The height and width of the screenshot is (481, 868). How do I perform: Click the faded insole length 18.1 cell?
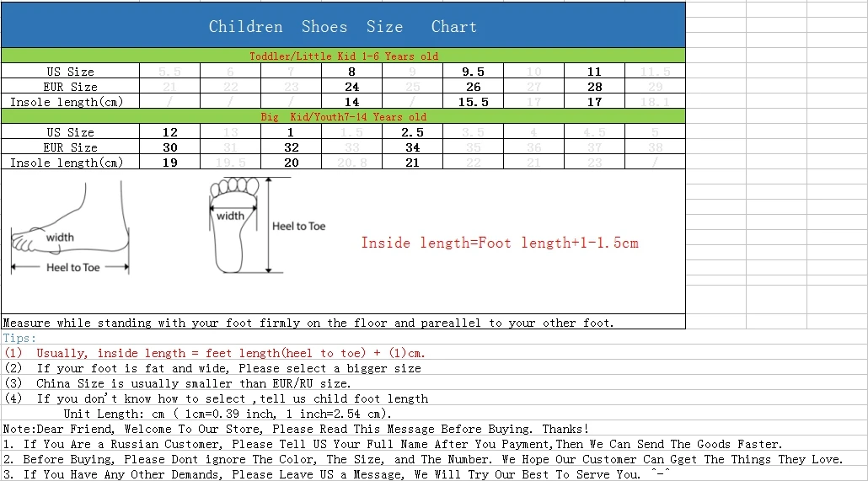tap(656, 102)
